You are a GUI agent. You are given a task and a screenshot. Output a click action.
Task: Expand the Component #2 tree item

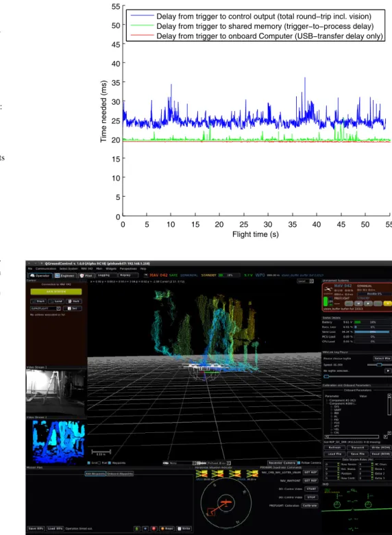341,400
